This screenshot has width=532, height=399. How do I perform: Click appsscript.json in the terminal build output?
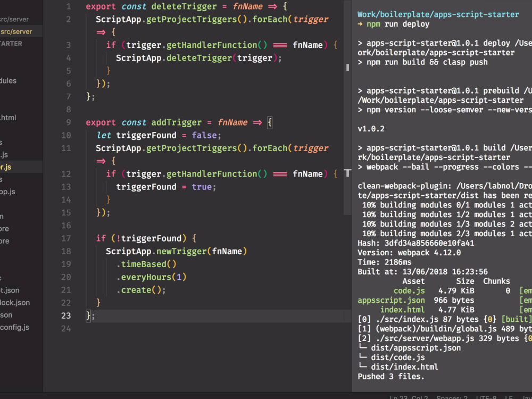point(391,300)
